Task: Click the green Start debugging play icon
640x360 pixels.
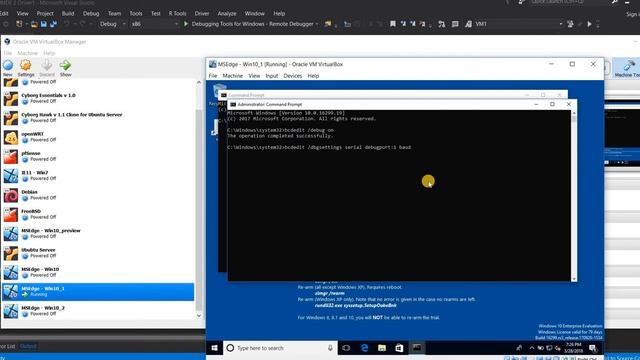Action: (x=186, y=24)
